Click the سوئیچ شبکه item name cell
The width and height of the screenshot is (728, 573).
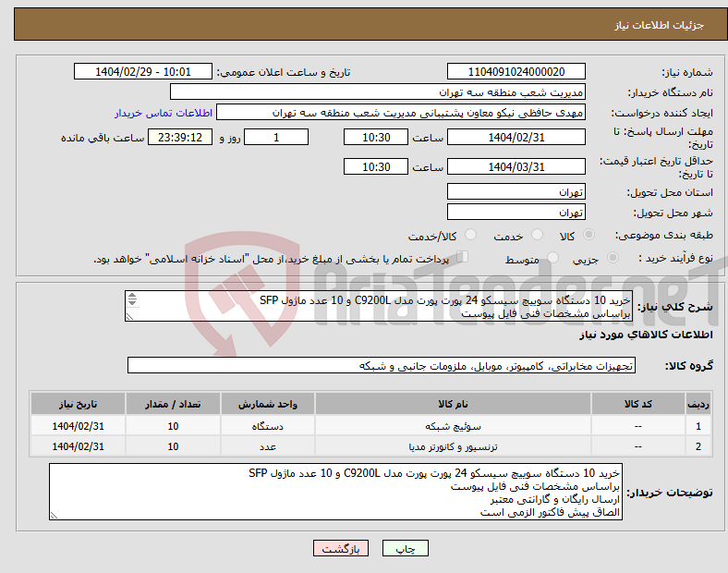[453, 426]
